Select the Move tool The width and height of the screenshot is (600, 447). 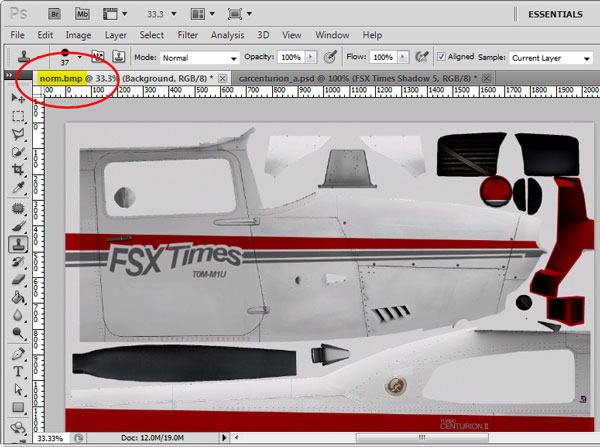point(18,98)
